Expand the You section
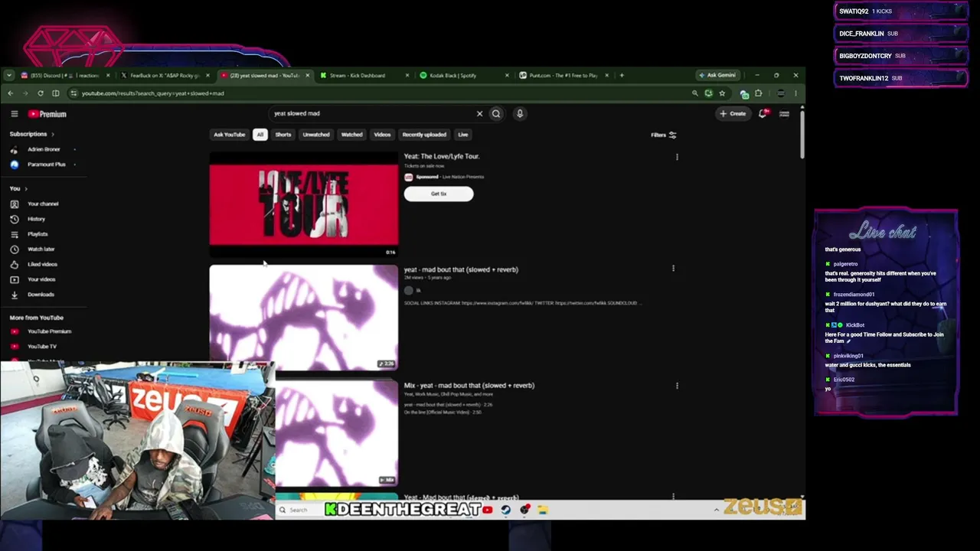This screenshot has width=980, height=551. tap(18, 188)
